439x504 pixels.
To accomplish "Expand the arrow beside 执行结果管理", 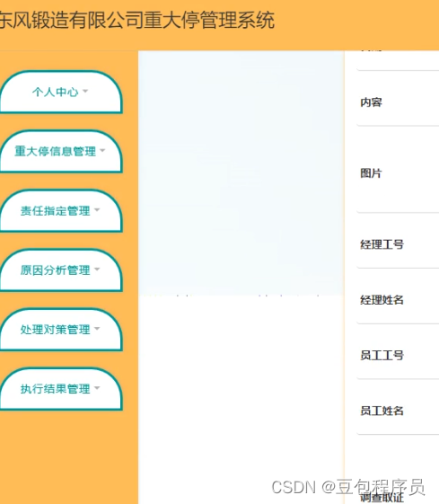I will point(97,387).
